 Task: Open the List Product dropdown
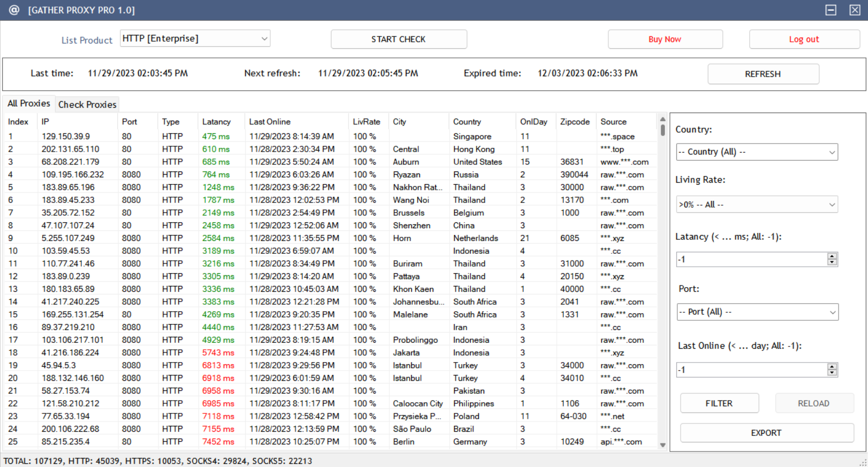195,39
